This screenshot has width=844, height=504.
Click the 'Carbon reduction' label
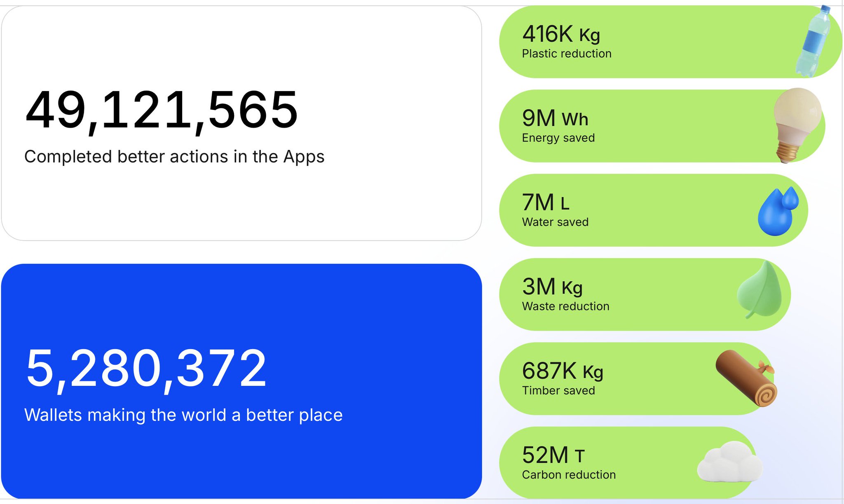(x=569, y=475)
